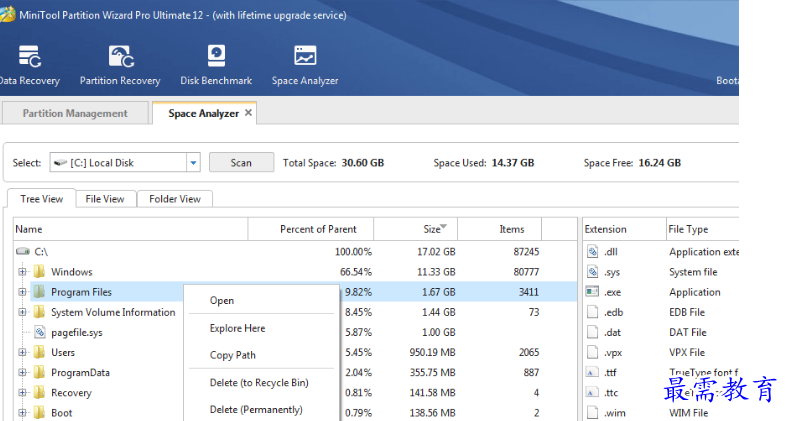
Task: Expand the ProgramData folder node
Action: click(x=22, y=372)
